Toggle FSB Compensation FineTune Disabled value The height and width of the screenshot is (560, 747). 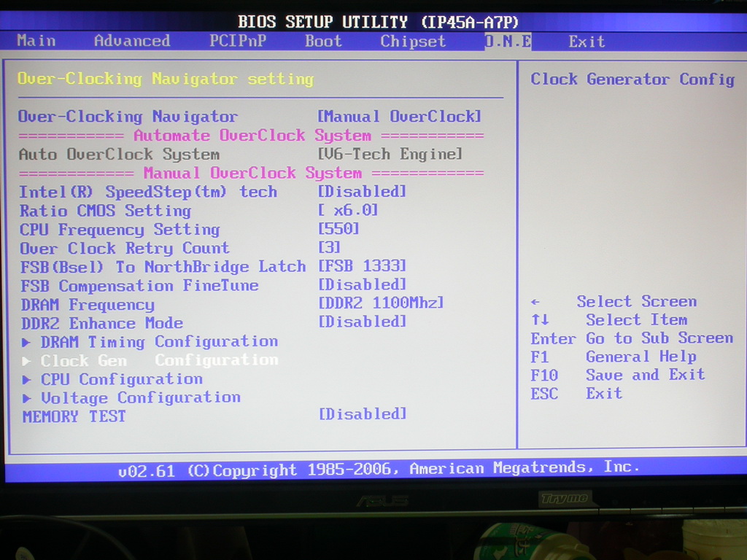362,284
